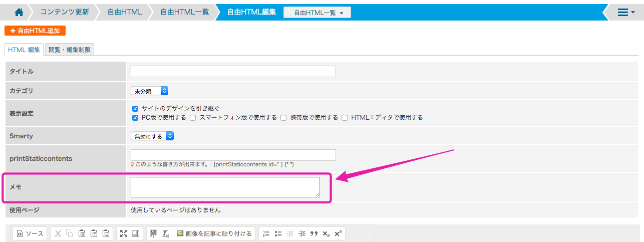Open the 自由HTML一覧 dropdown in header
The image size is (644, 242).
coord(317,13)
